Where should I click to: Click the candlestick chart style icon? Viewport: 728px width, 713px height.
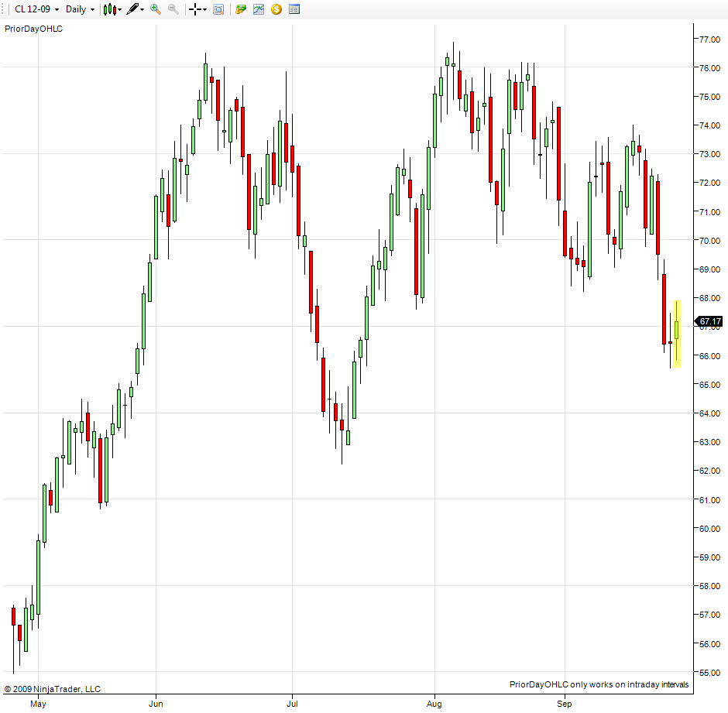tap(109, 9)
